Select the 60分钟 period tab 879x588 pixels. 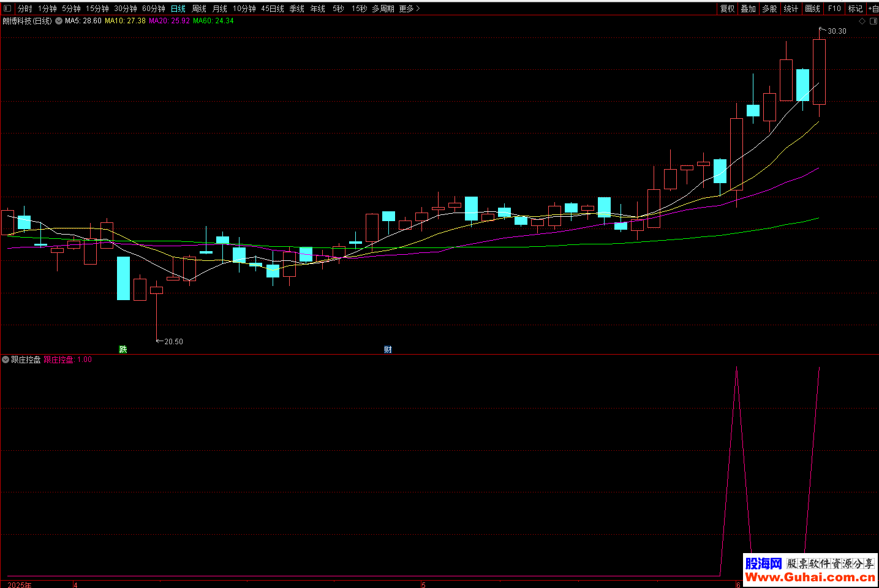154,9
